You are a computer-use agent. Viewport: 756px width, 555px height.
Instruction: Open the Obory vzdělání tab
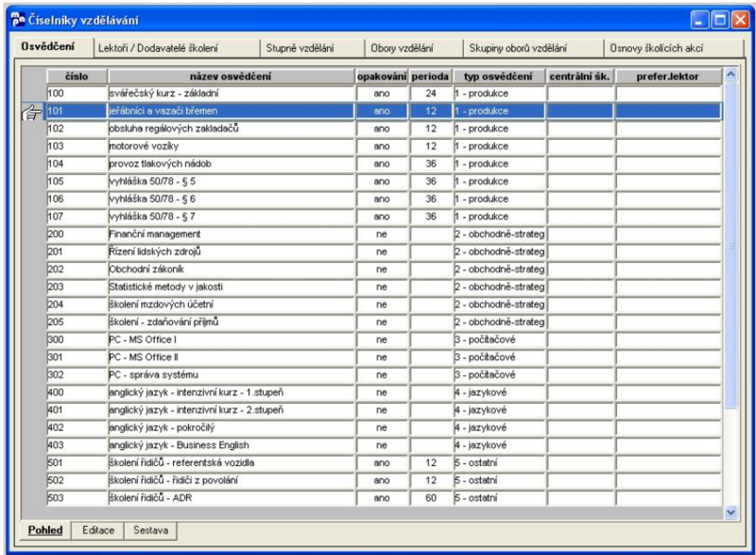coord(414,48)
